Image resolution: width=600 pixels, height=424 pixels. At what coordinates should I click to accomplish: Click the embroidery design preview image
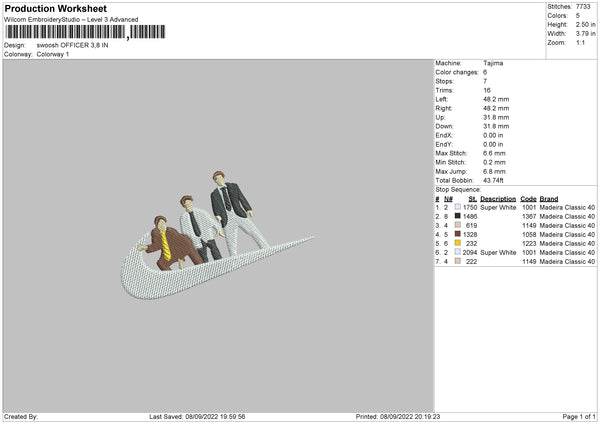pyautogui.click(x=217, y=235)
